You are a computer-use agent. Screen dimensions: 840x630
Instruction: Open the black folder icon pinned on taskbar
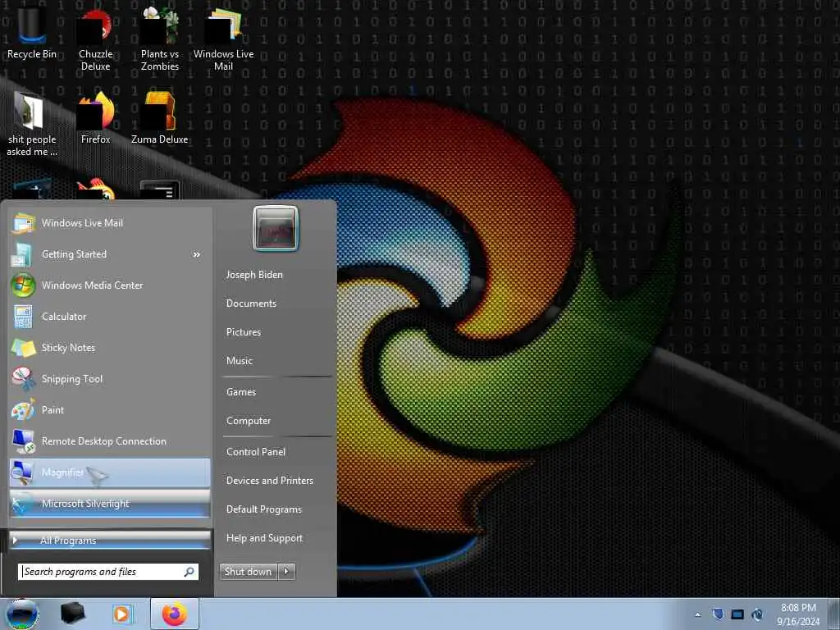[73, 614]
